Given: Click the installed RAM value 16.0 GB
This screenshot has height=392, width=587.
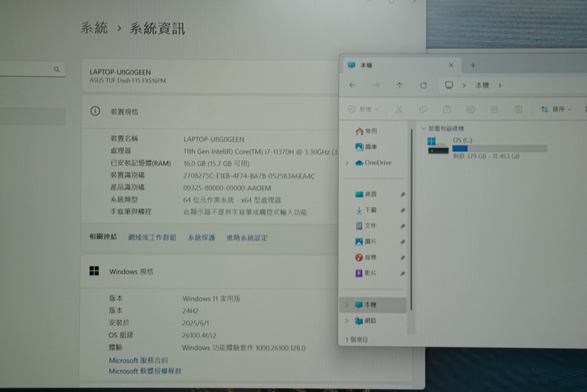Looking at the screenshot, I should (x=216, y=164).
